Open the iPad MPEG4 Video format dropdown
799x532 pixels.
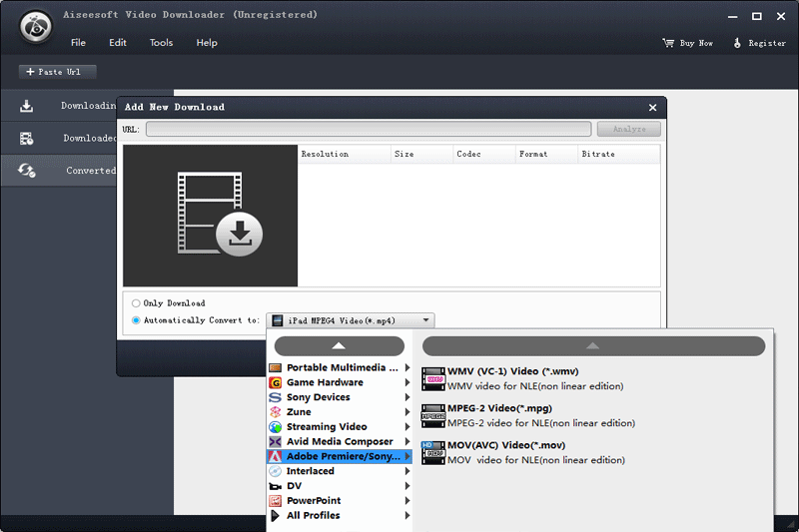(x=351, y=320)
